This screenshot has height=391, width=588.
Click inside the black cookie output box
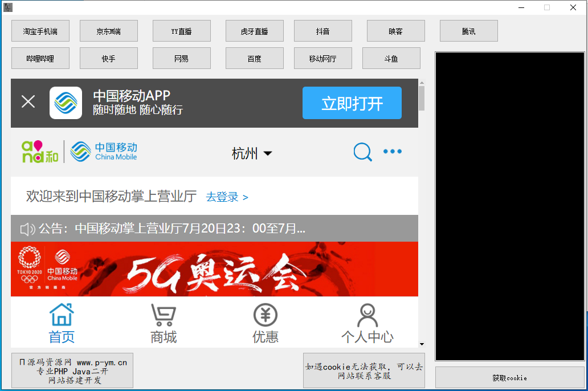click(509, 206)
